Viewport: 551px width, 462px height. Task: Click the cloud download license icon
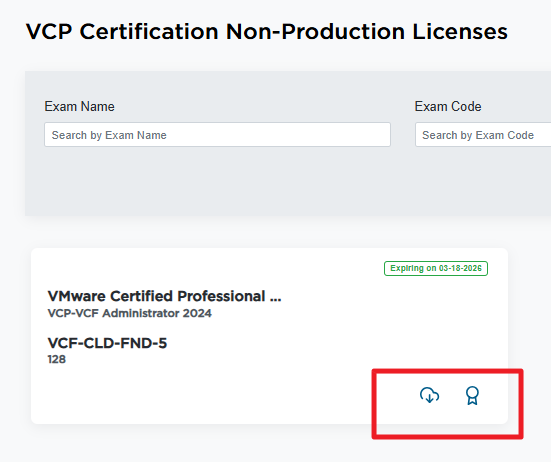(429, 395)
